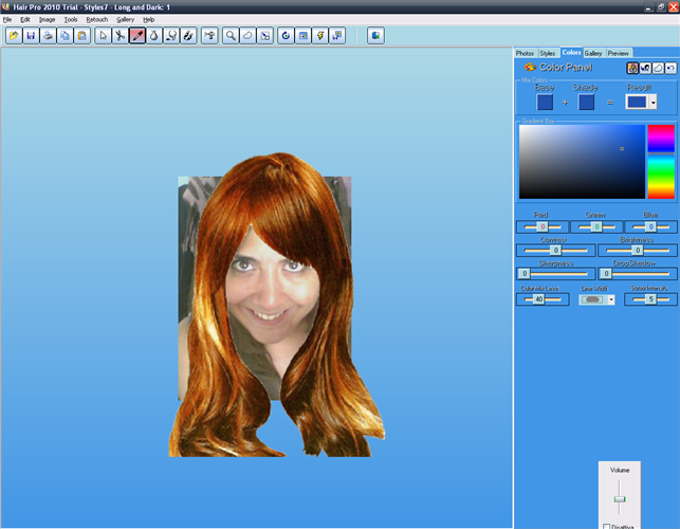This screenshot has height=529, width=680.
Task: Click the undo icon in Color Panel
Action: pyautogui.click(x=671, y=68)
